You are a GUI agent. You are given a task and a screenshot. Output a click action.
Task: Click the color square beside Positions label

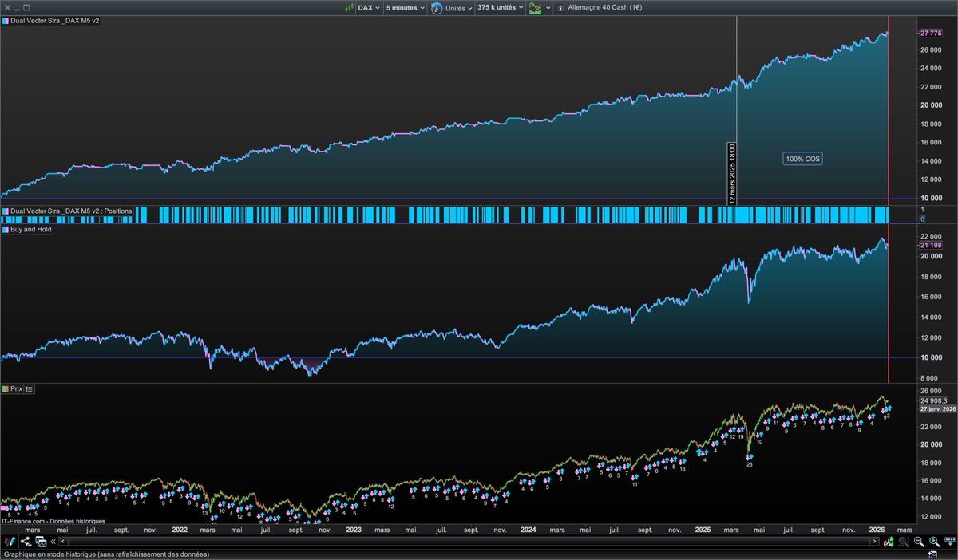pos(6,211)
